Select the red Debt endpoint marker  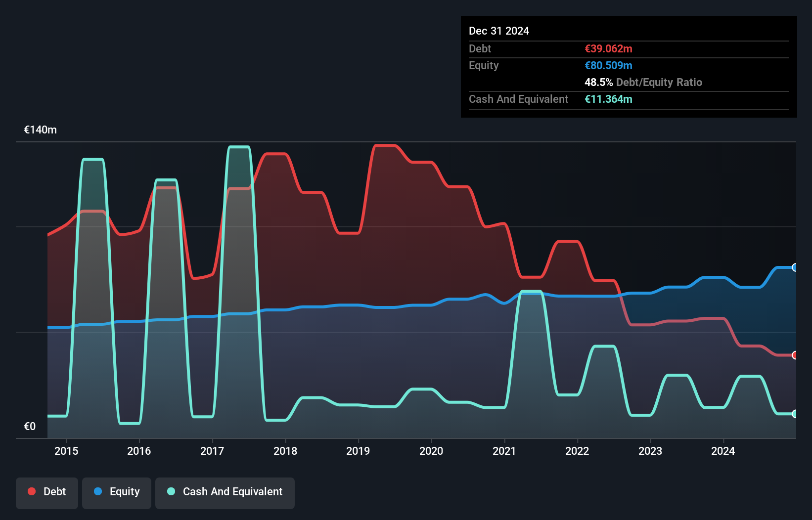tap(795, 355)
